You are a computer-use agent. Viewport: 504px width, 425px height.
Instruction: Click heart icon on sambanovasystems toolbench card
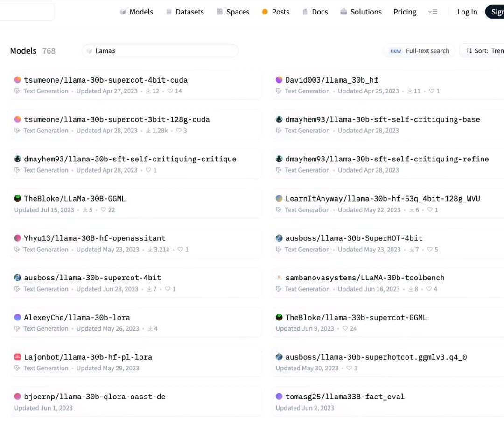tap(429, 289)
